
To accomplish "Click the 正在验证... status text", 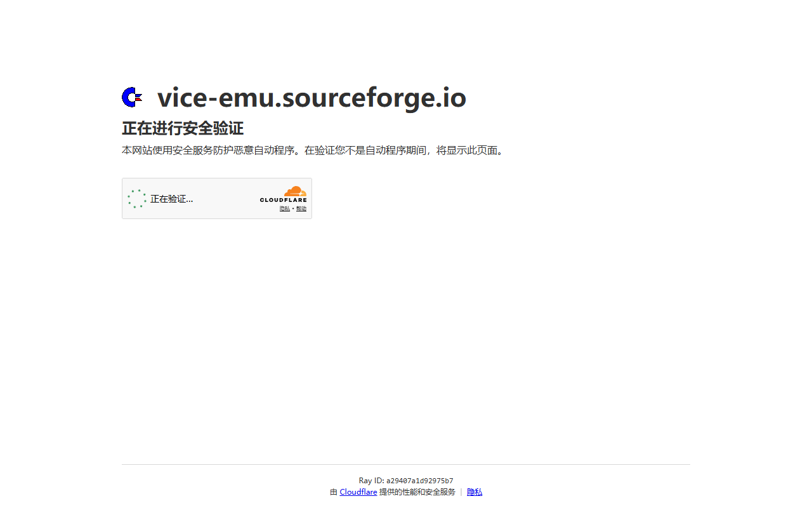I will [x=171, y=199].
